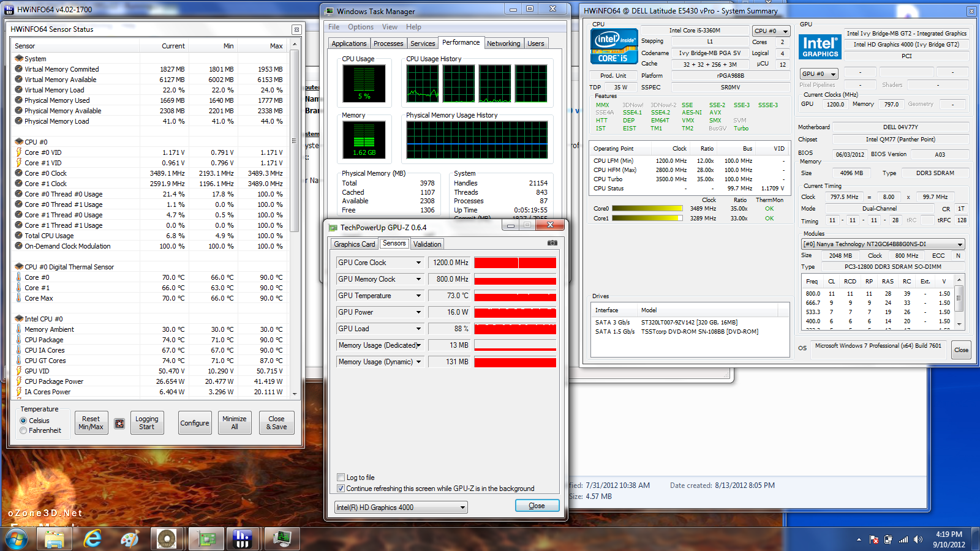Click the lightning icon for Core #0 VID
The width and height of the screenshot is (980, 551).
(x=19, y=152)
